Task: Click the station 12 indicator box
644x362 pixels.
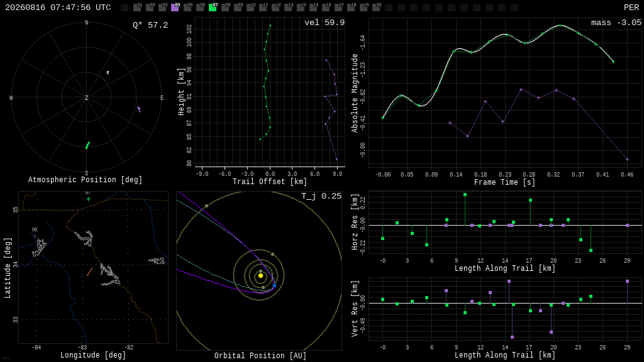Action: [x=275, y=8]
